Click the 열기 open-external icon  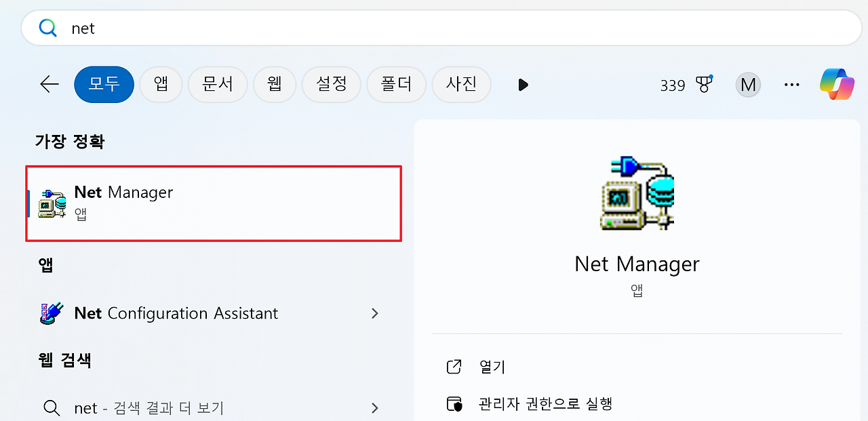pos(454,367)
